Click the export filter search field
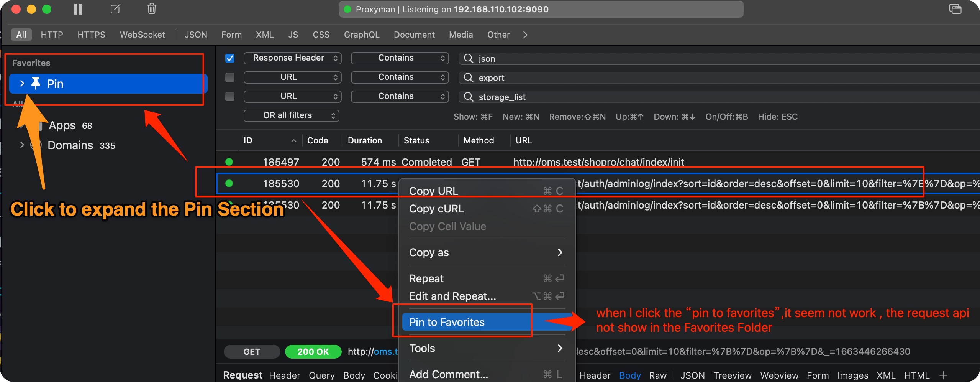Screen dimensions: 980x382 pyautogui.click(x=719, y=77)
